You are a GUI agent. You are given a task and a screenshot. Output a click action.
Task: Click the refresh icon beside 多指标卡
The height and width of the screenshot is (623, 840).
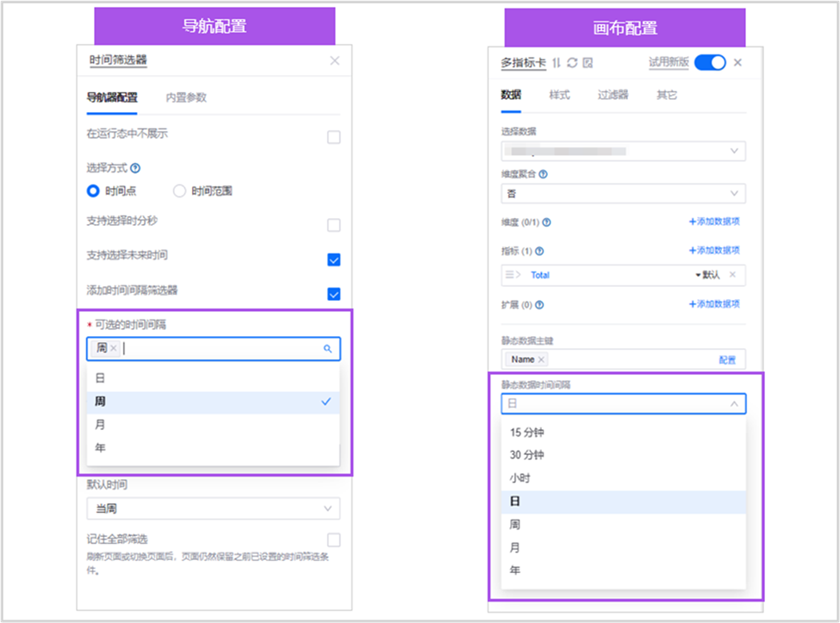pyautogui.click(x=572, y=63)
